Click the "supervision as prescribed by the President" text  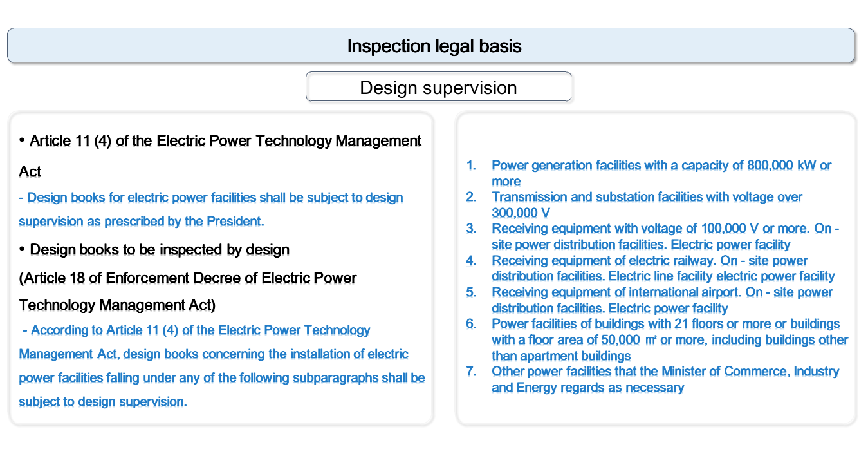[x=141, y=222]
